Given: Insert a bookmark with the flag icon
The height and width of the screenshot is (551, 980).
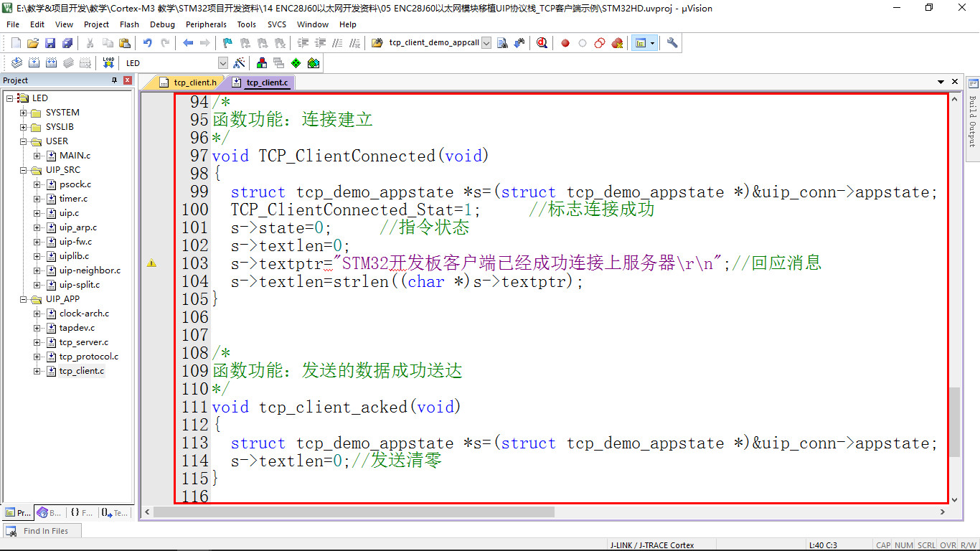Looking at the screenshot, I should point(227,43).
